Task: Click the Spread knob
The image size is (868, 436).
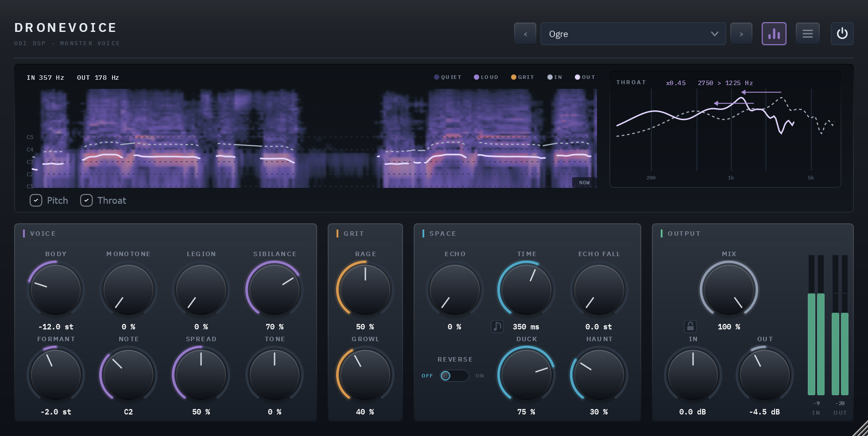Action: click(x=201, y=375)
